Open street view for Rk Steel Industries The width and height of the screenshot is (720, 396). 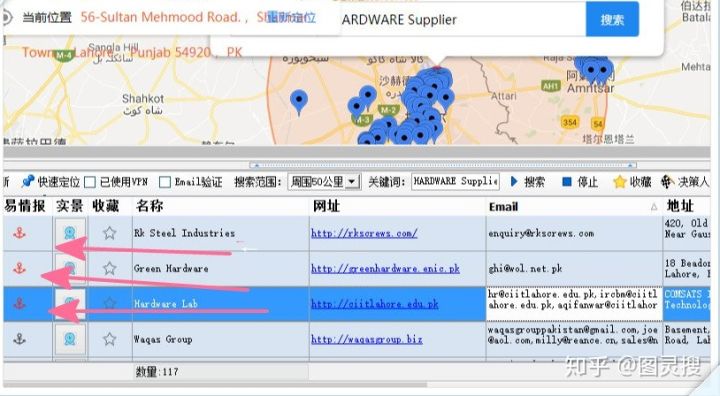70,233
